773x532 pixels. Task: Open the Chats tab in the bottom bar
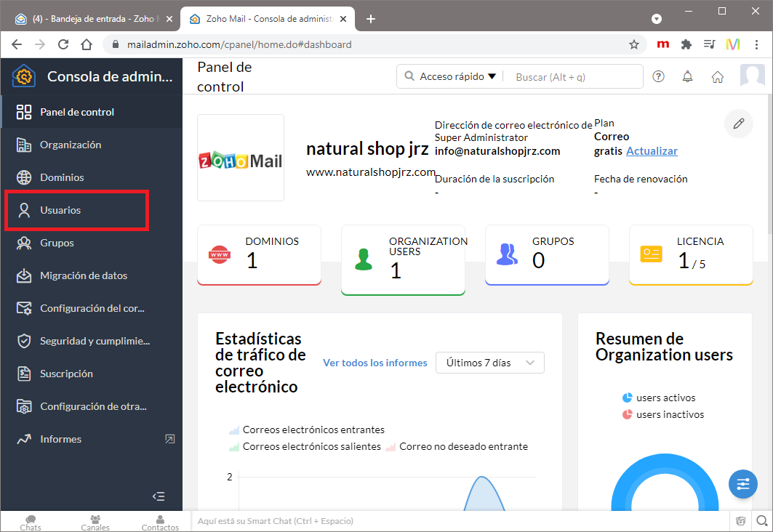click(x=31, y=522)
